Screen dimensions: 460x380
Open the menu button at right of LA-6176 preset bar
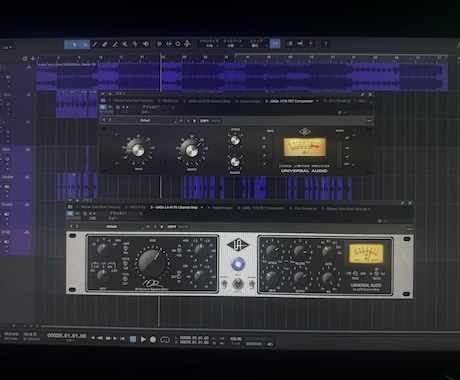[x=409, y=229]
